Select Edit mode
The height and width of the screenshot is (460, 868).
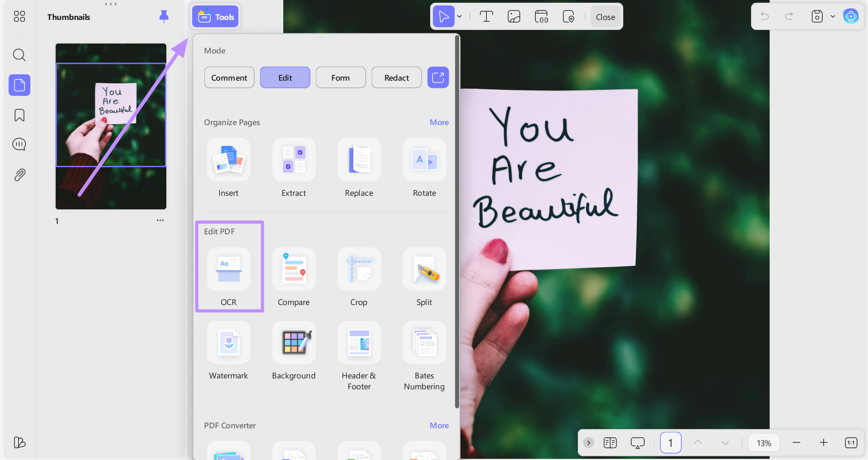(285, 77)
